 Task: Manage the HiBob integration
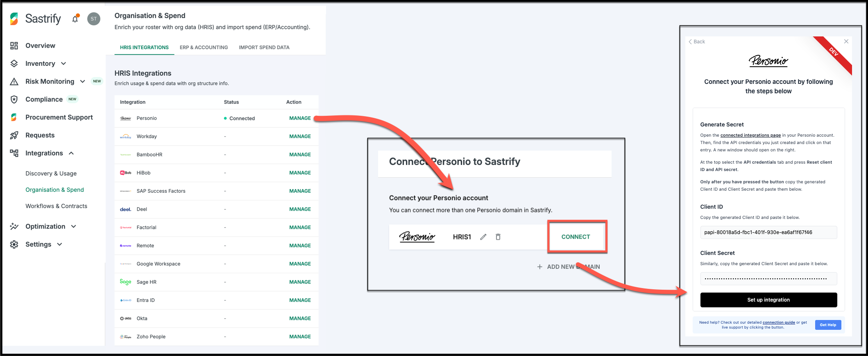[300, 173]
